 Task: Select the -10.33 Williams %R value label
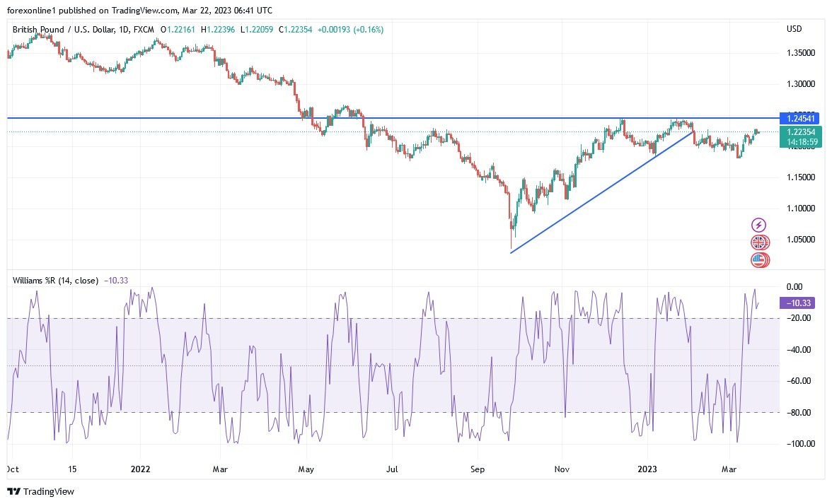[796, 302]
